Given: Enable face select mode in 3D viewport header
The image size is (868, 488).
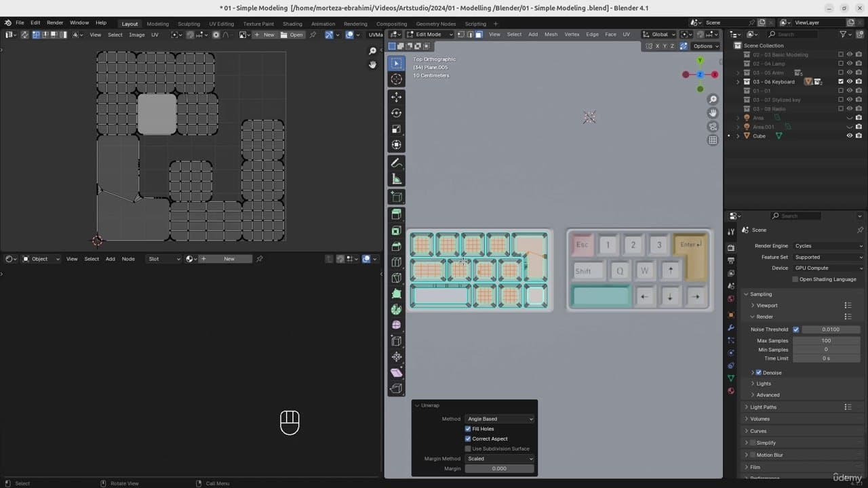Looking at the screenshot, I should (479, 35).
